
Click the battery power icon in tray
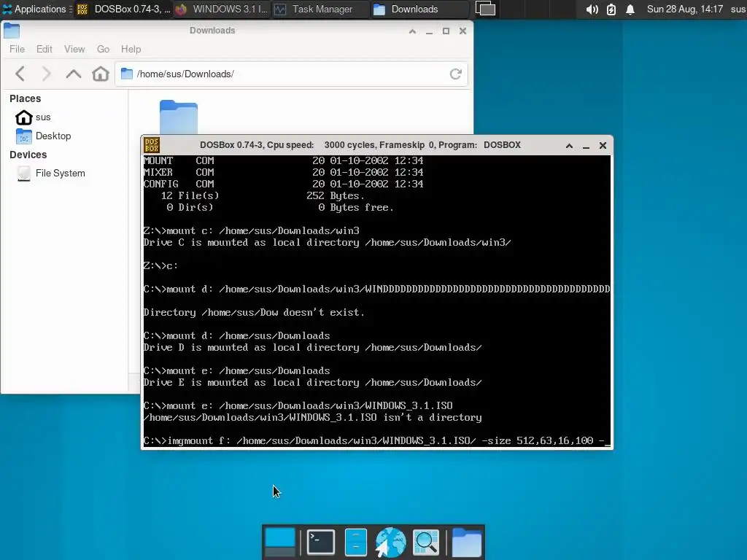point(611,9)
